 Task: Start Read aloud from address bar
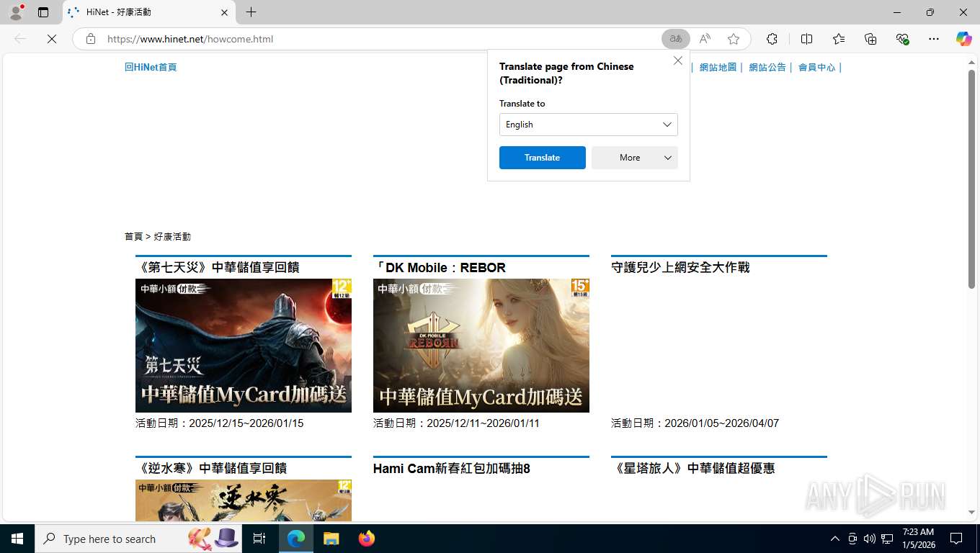pos(705,39)
